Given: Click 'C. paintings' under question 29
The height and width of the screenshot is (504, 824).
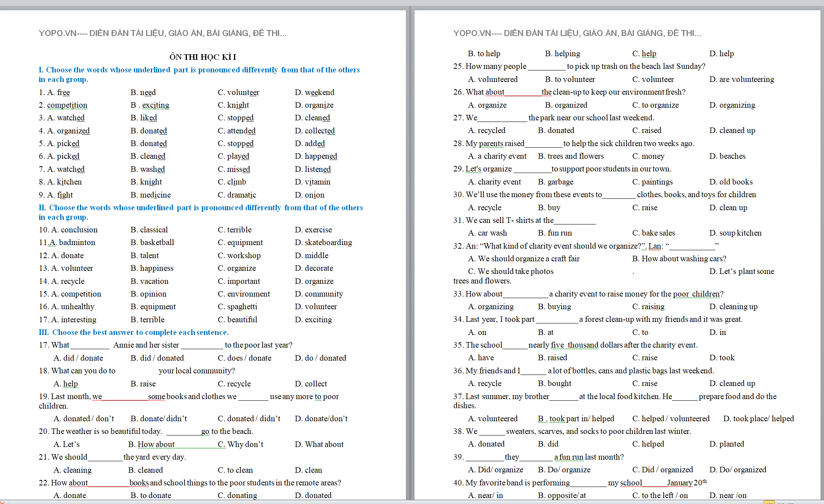Looking at the screenshot, I should click(652, 182).
